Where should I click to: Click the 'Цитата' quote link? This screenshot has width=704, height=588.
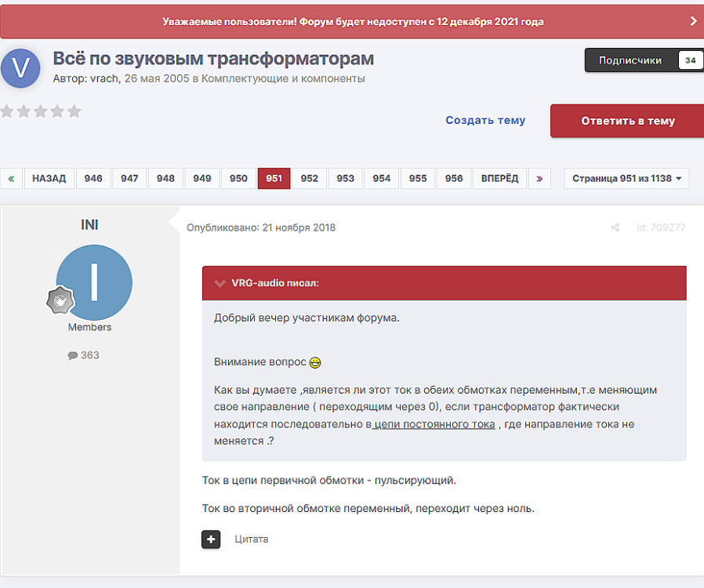pos(252,539)
